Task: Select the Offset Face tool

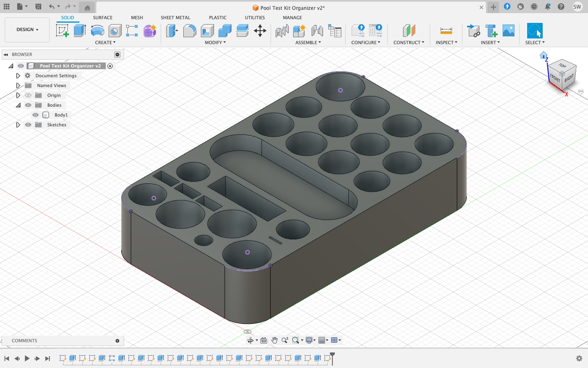Action: [x=242, y=31]
